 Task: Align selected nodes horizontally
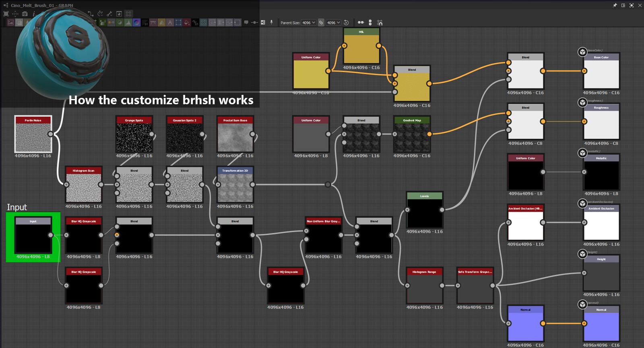(x=361, y=23)
